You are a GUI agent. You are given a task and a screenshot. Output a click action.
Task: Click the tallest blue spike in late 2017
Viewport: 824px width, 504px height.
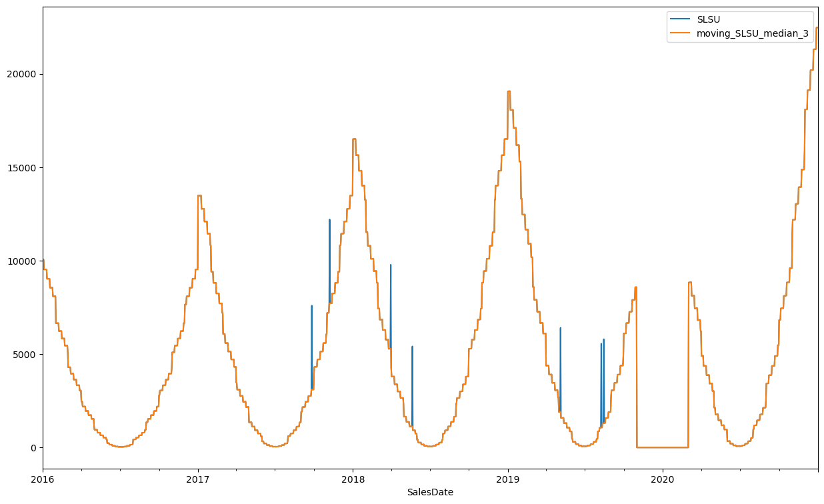329,221
